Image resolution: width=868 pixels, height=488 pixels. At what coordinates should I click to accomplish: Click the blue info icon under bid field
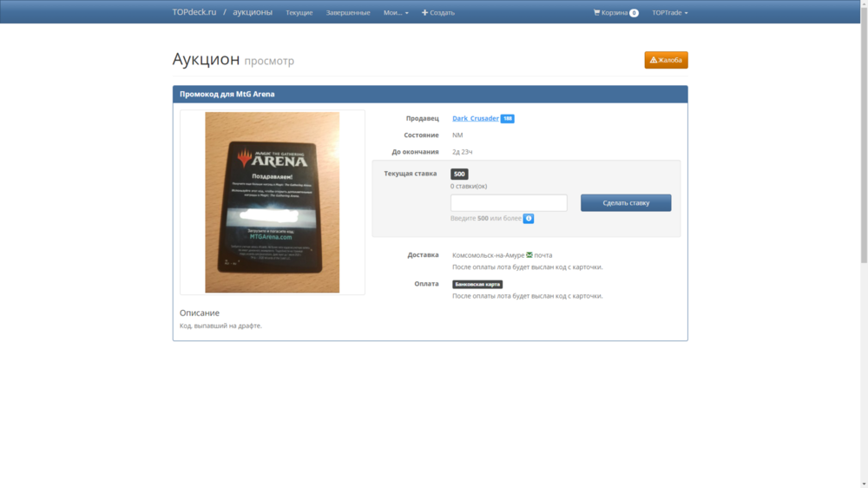pos(529,219)
